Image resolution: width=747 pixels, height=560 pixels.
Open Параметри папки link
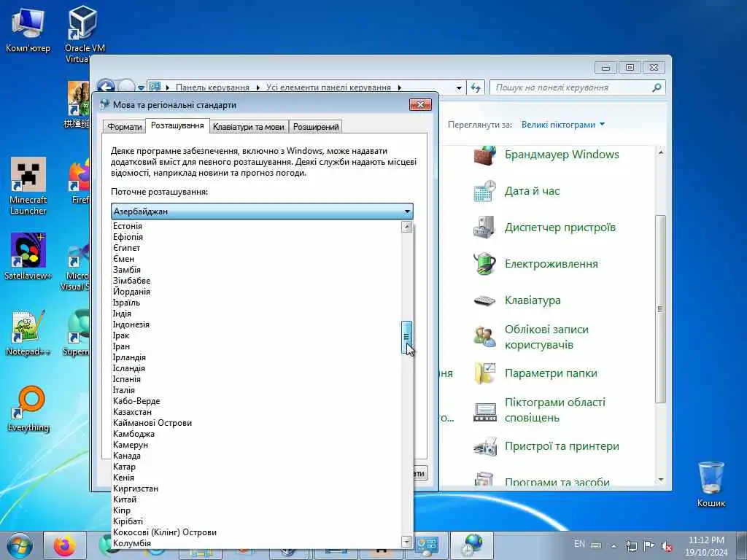[551, 373]
